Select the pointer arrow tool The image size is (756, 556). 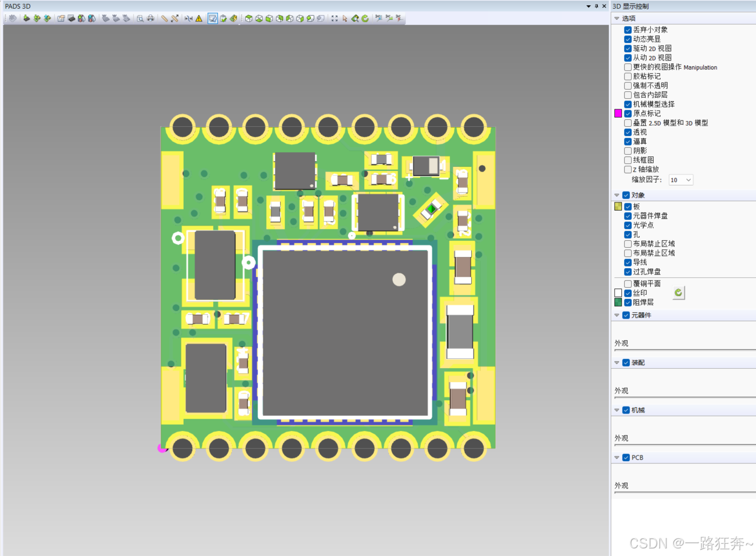coord(345,18)
